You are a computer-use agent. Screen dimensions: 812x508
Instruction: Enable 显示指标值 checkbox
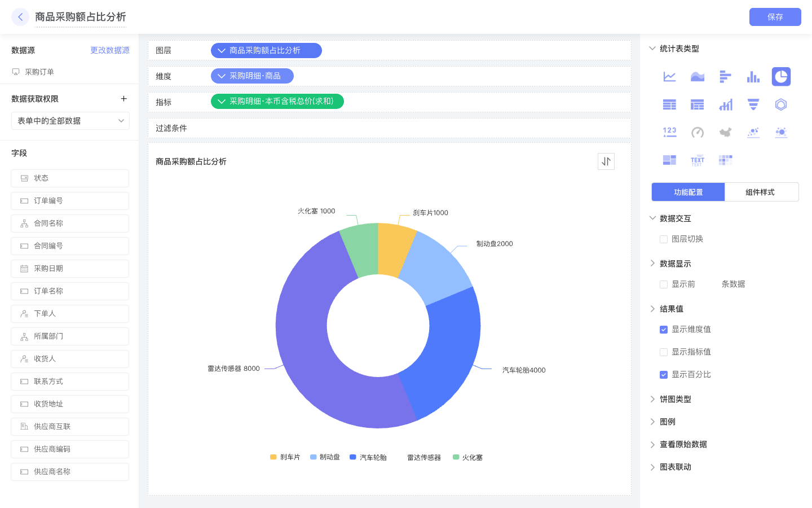(664, 352)
